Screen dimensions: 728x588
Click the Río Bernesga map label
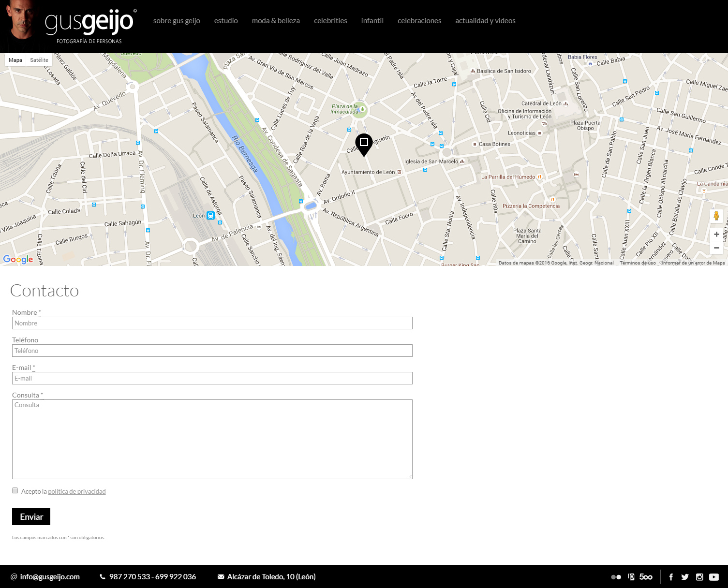(245, 154)
